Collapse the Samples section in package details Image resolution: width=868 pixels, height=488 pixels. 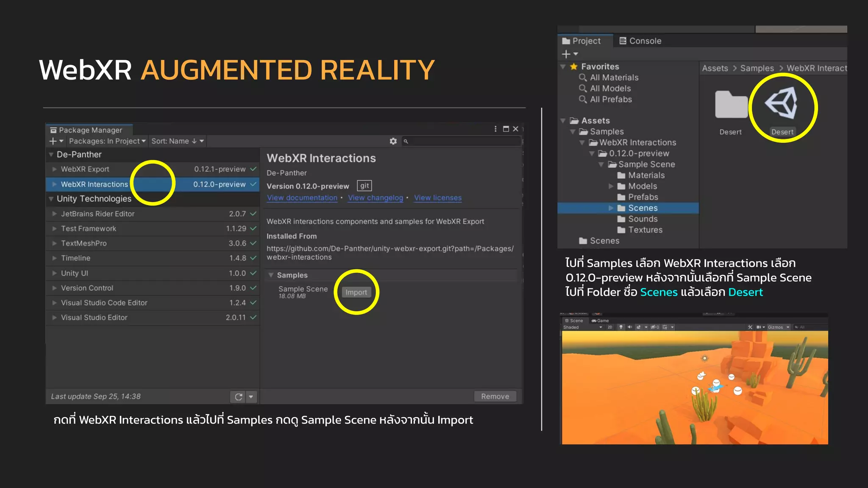click(271, 275)
